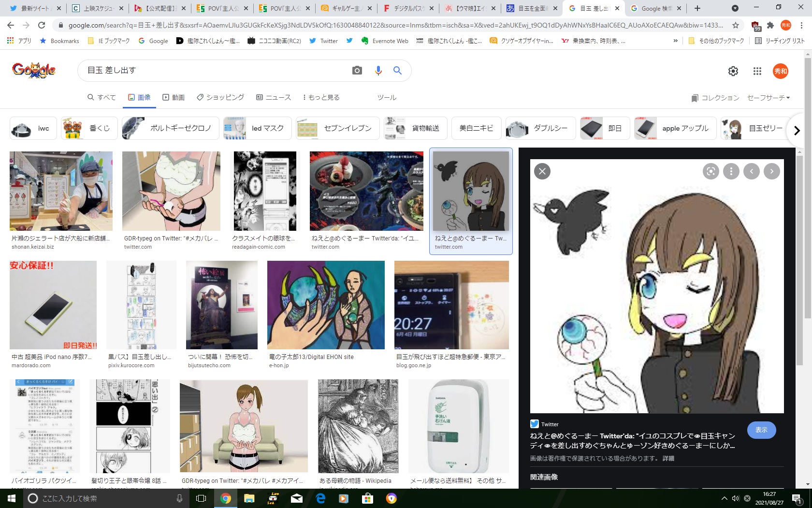Open the Evernote Web bookmark
Viewport: 812px width, 508px height.
tap(385, 41)
